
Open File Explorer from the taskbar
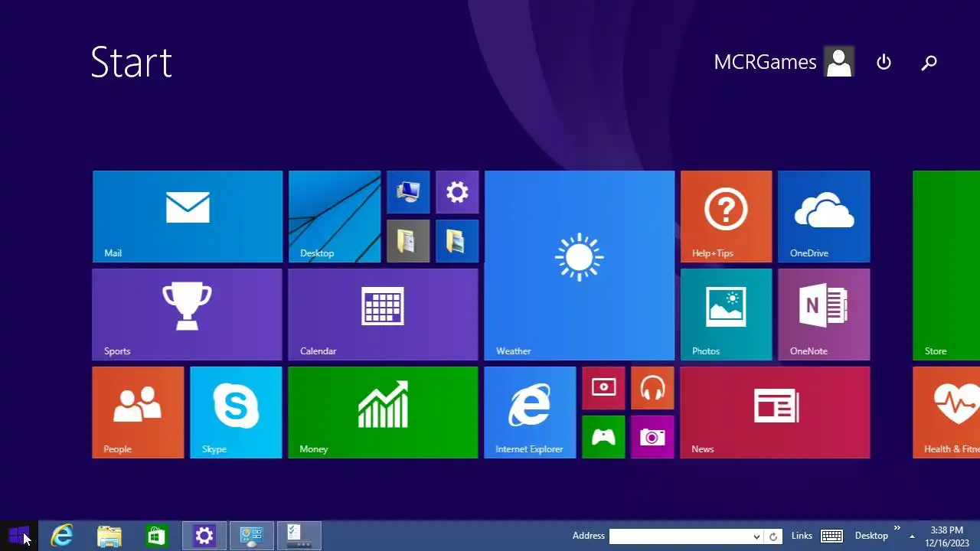pyautogui.click(x=109, y=536)
